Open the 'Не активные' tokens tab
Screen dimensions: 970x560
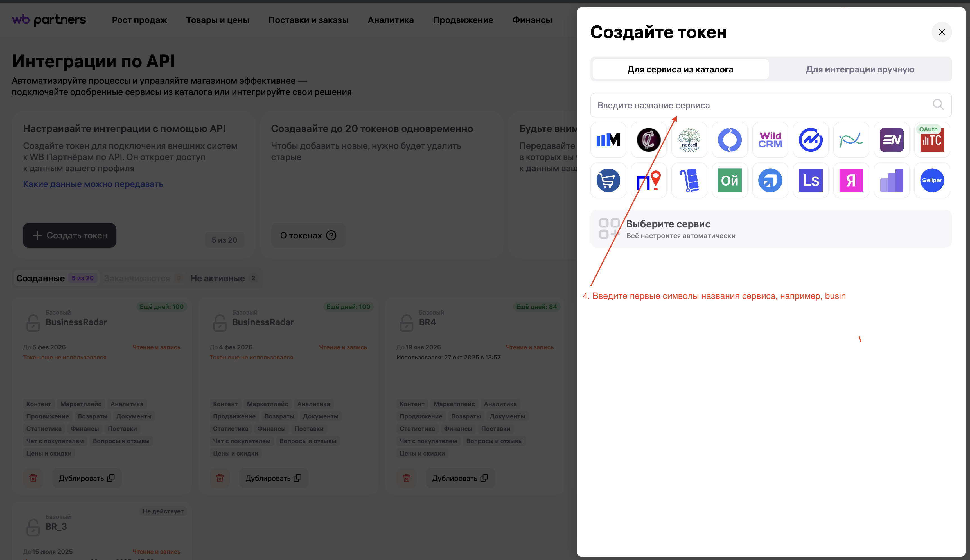[x=218, y=279]
